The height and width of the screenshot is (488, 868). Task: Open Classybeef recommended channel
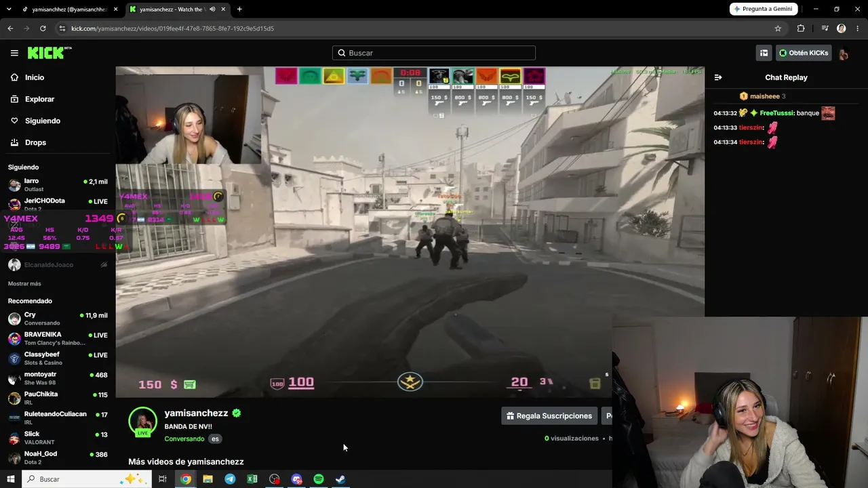58,358
